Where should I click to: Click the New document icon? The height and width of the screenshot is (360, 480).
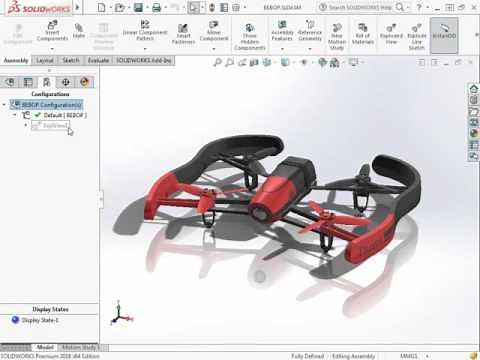[x=102, y=7]
